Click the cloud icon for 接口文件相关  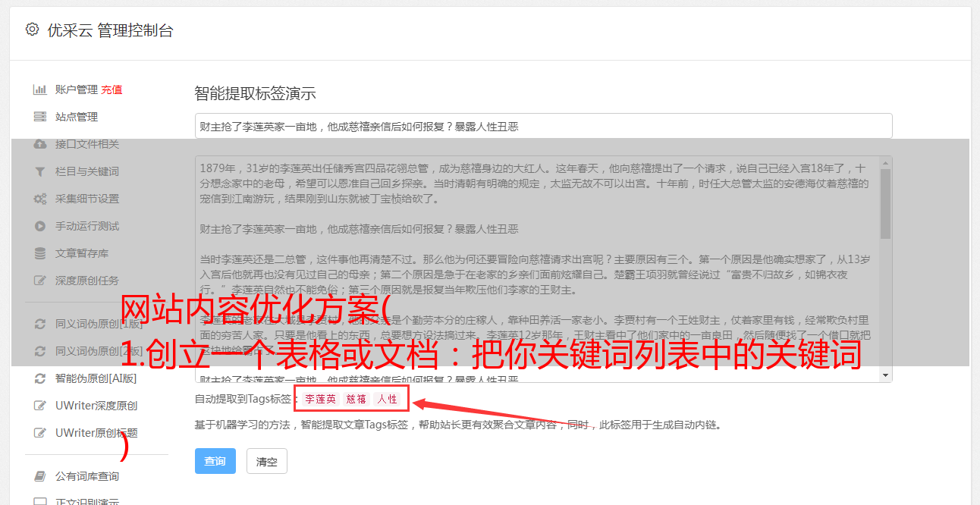coord(40,144)
